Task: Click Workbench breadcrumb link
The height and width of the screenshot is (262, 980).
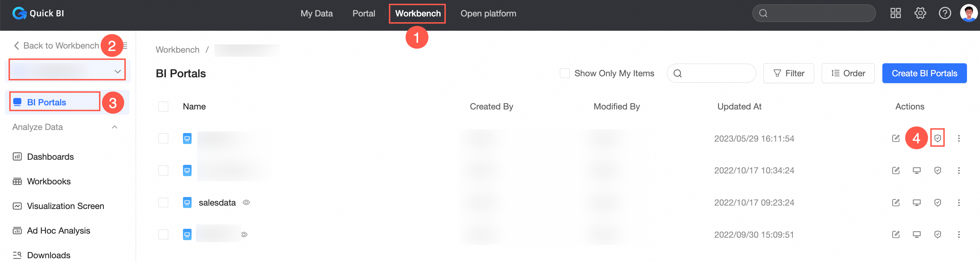Action: (177, 50)
